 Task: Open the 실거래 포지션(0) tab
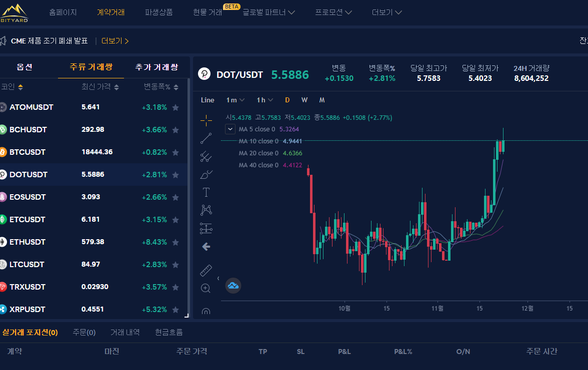point(30,332)
